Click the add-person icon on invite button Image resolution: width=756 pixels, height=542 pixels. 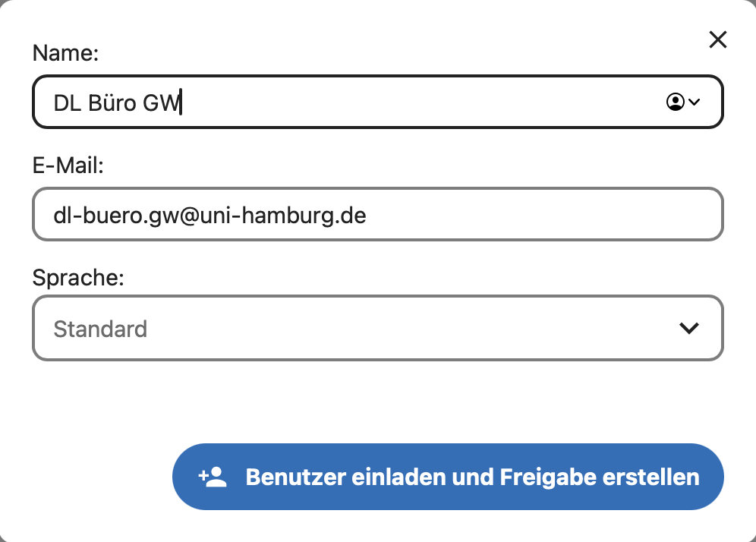tap(213, 477)
